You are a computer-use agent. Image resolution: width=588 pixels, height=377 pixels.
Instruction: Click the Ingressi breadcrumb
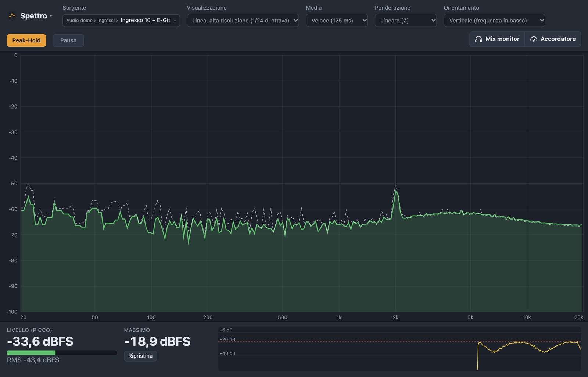coord(106,21)
